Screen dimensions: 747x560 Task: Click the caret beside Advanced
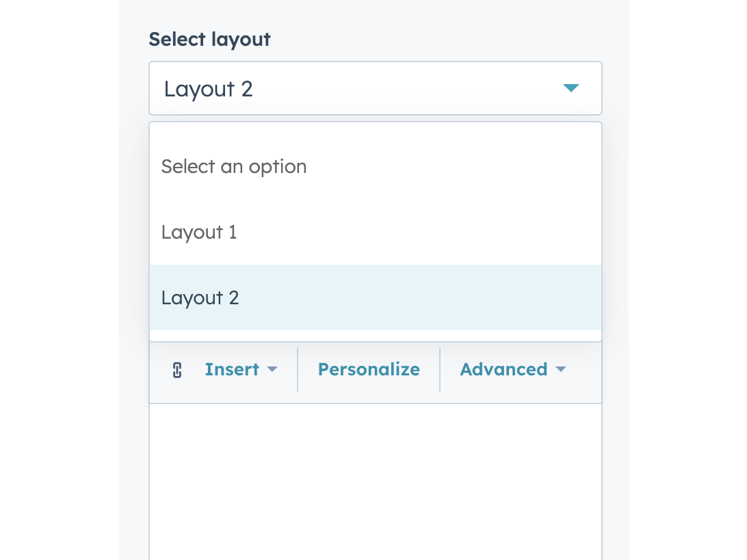coord(562,369)
